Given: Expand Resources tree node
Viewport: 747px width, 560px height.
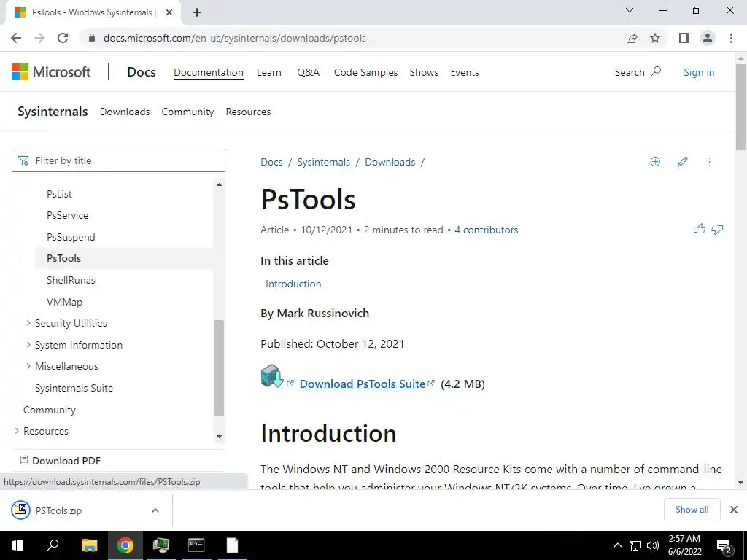Looking at the screenshot, I should [x=17, y=430].
